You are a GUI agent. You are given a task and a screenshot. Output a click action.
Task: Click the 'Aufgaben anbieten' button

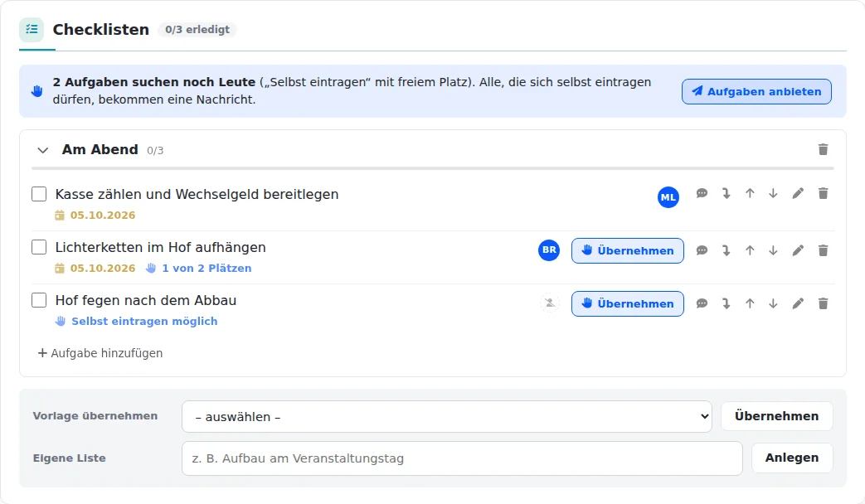click(756, 91)
